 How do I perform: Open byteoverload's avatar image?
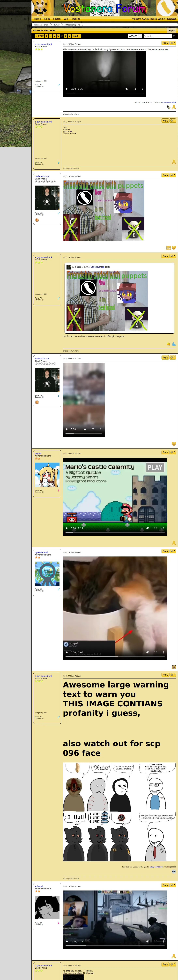click(x=47, y=574)
